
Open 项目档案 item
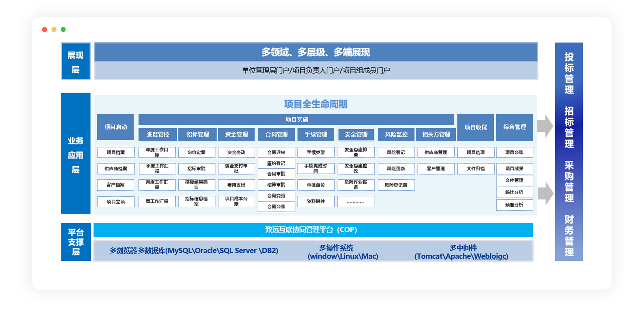coord(116,152)
